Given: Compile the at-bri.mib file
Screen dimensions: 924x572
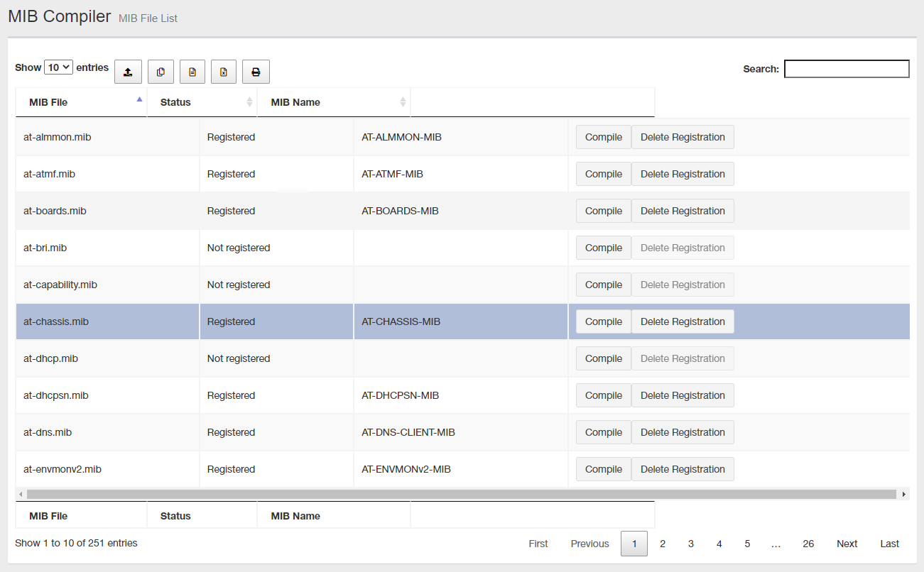Looking at the screenshot, I should pos(603,248).
